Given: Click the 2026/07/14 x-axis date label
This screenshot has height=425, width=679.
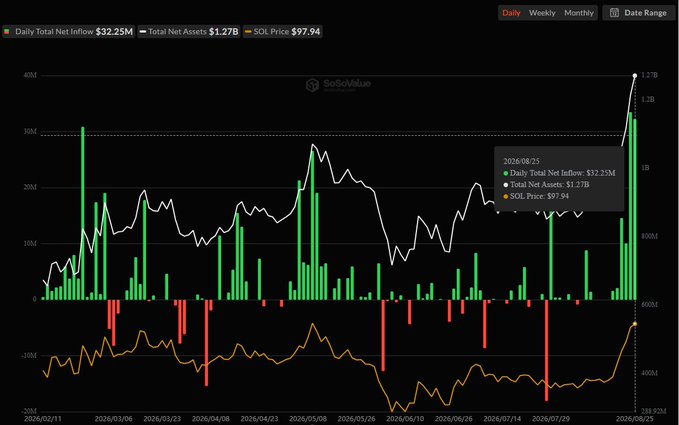Looking at the screenshot, I should tap(502, 419).
